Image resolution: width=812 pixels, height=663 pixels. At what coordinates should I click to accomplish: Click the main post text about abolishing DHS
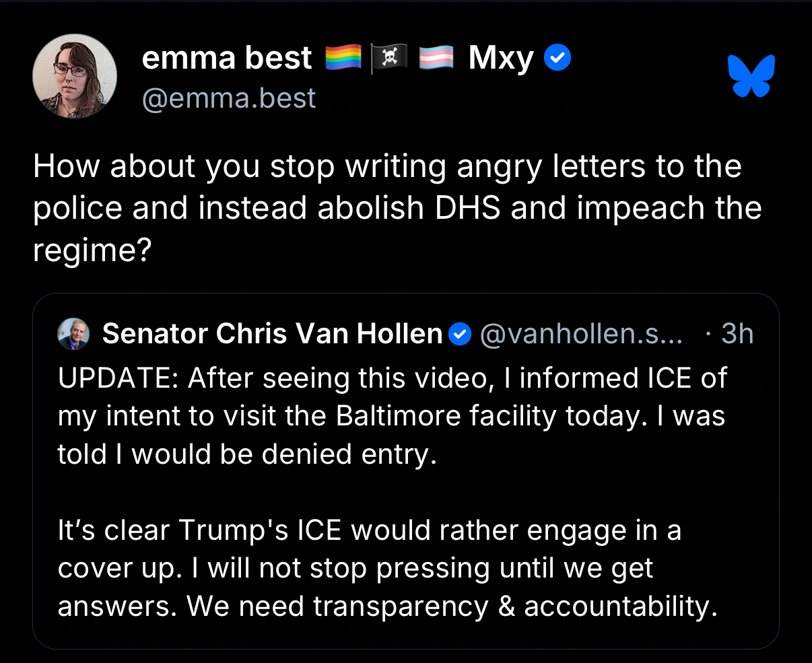[397, 208]
